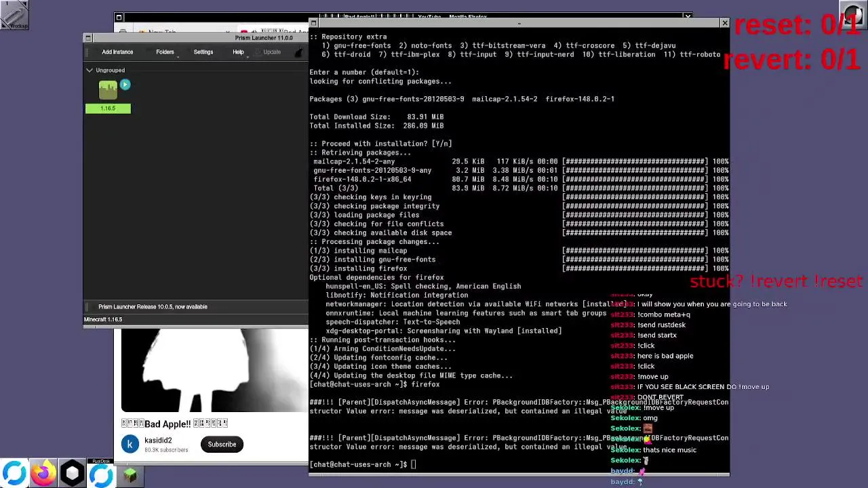Click the '(3/3) installing firefox' terminal line
The image size is (868, 488).
pos(358,268)
